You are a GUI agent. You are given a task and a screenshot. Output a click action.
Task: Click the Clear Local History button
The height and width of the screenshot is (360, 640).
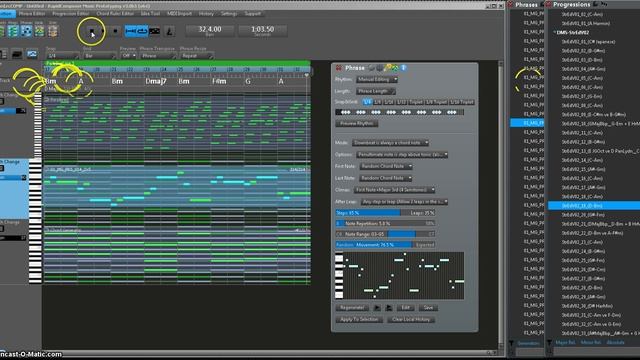411,320
